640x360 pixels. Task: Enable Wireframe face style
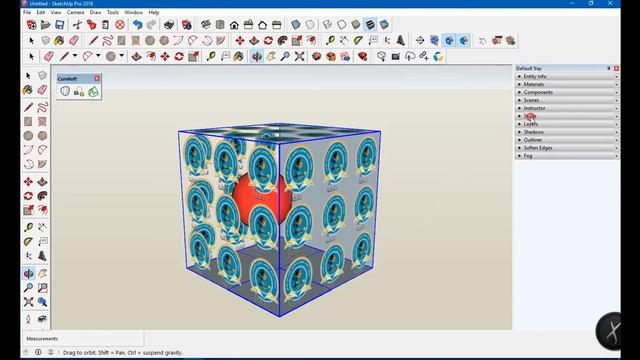[327, 25]
